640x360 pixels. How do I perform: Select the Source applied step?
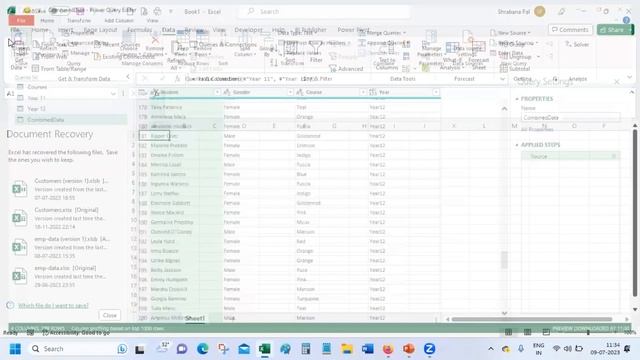(x=571, y=156)
